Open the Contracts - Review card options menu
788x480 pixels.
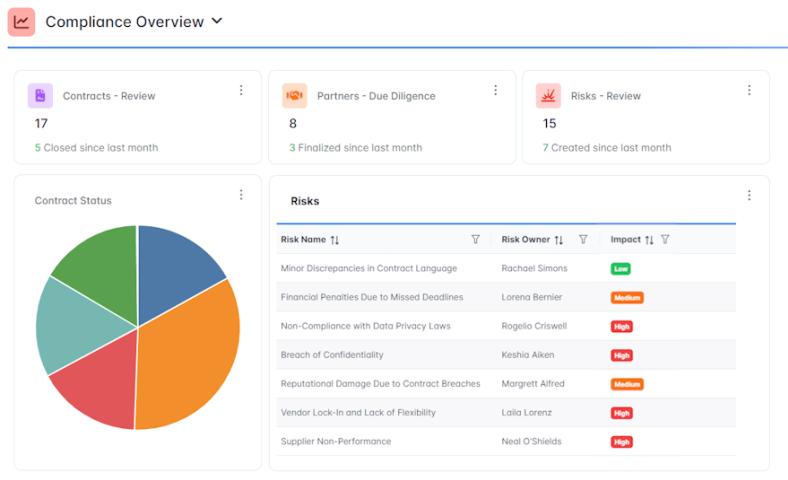[x=241, y=90]
